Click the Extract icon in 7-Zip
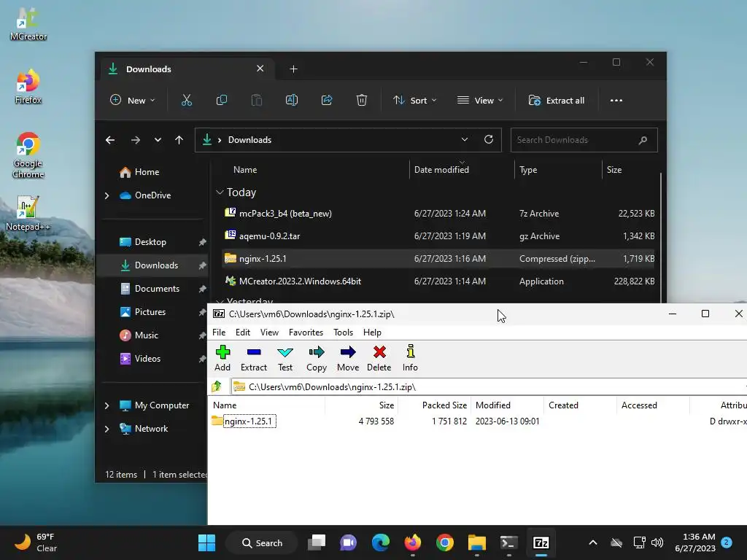The image size is (747, 560). point(254,357)
